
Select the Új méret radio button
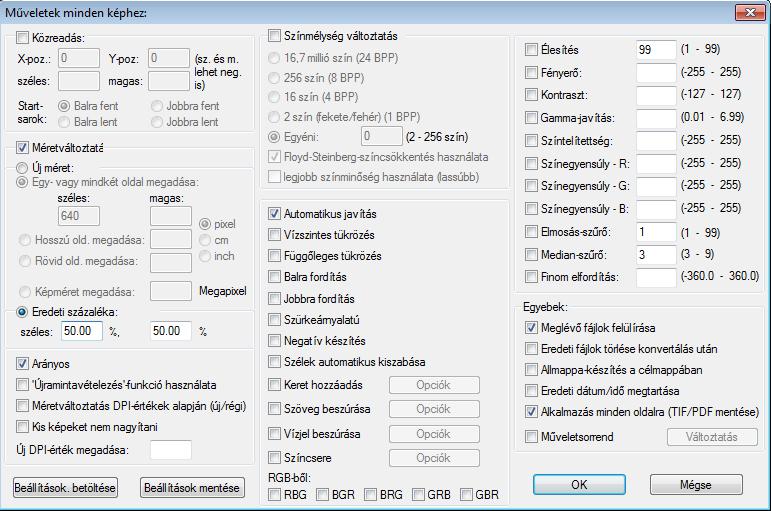pyautogui.click(x=24, y=166)
